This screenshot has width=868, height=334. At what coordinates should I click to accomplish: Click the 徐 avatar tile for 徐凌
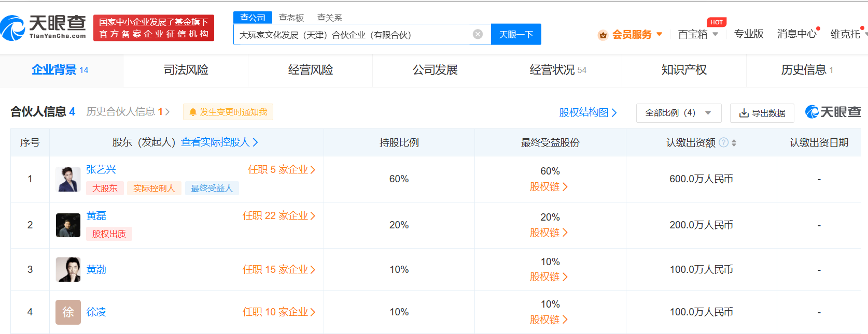click(68, 312)
